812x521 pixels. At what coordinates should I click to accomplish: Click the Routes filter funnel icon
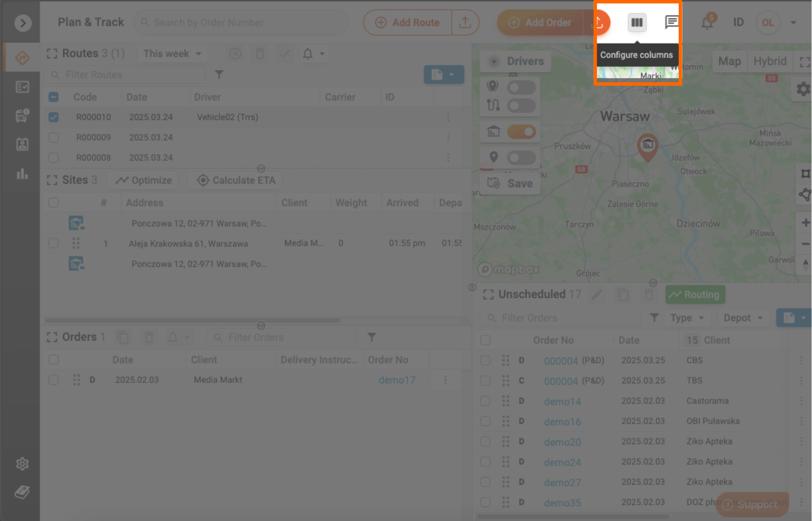219,74
